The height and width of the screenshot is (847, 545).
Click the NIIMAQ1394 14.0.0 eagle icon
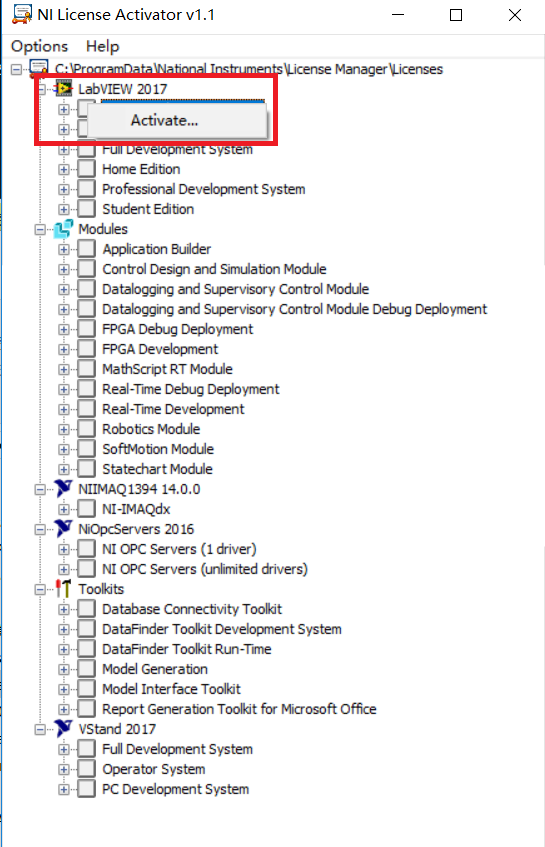tap(63, 488)
